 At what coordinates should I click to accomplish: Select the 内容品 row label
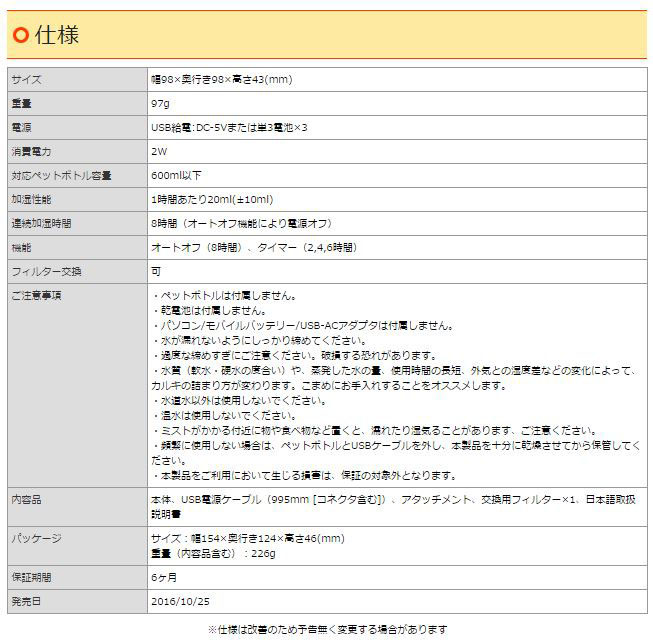click(27, 499)
